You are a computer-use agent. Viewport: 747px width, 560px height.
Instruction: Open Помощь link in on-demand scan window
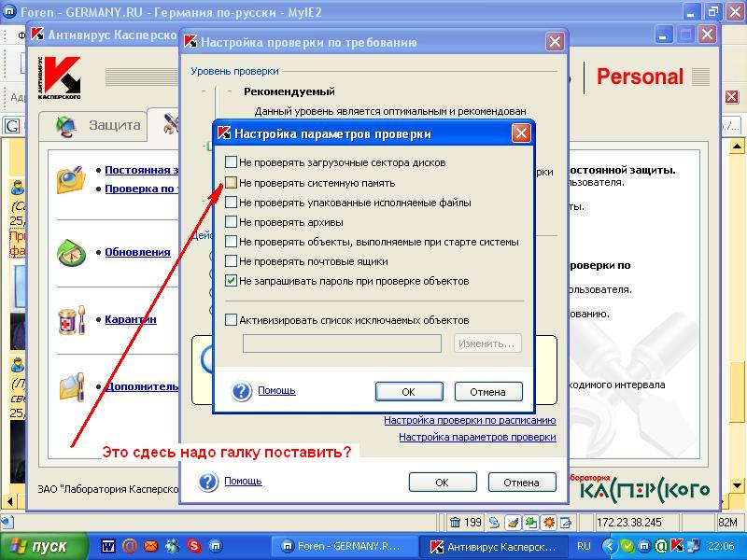[x=243, y=481]
